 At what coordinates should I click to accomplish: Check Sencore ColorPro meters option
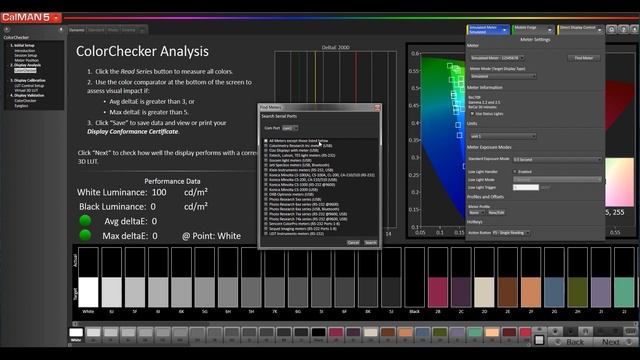point(266,224)
